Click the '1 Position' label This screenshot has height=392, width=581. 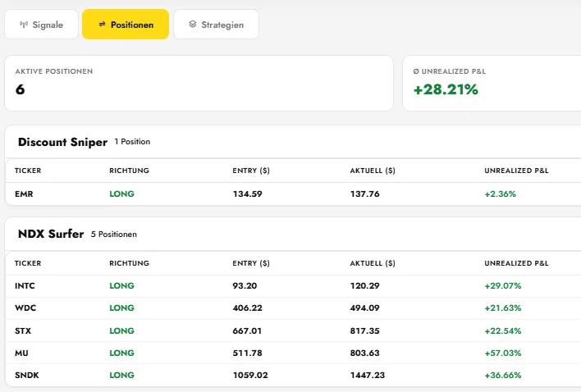[132, 142]
